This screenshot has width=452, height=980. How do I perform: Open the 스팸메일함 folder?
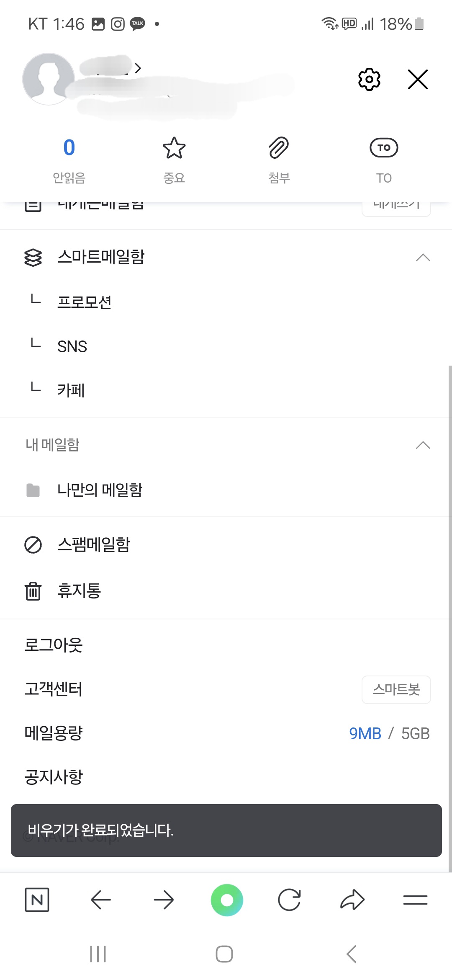click(94, 545)
